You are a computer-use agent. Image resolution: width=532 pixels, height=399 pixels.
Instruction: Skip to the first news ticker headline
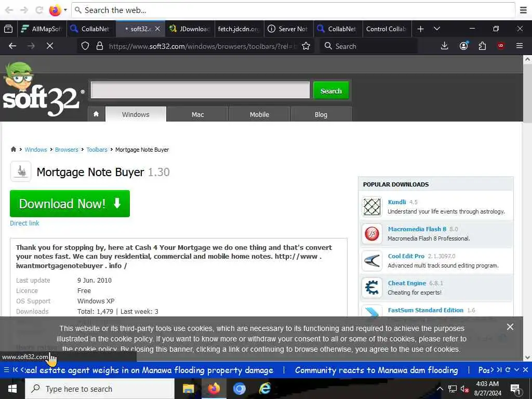click(x=15, y=370)
